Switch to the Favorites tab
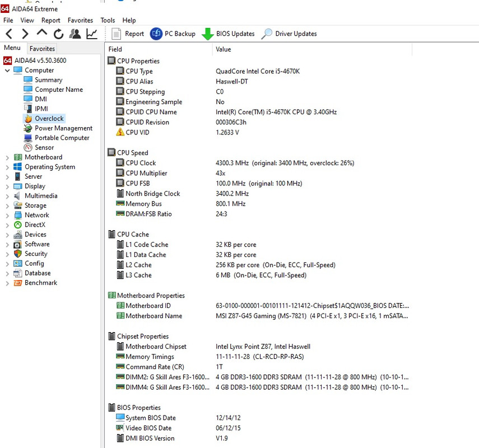 (42, 49)
